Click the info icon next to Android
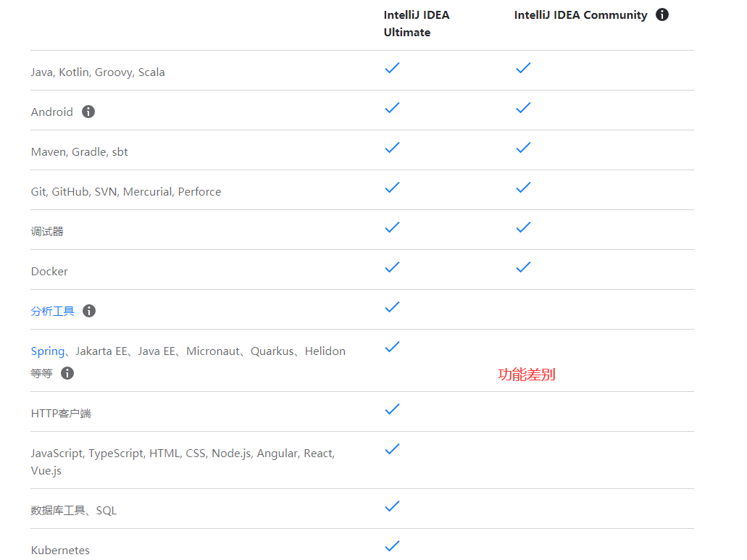The width and height of the screenshot is (747, 560). click(x=88, y=112)
